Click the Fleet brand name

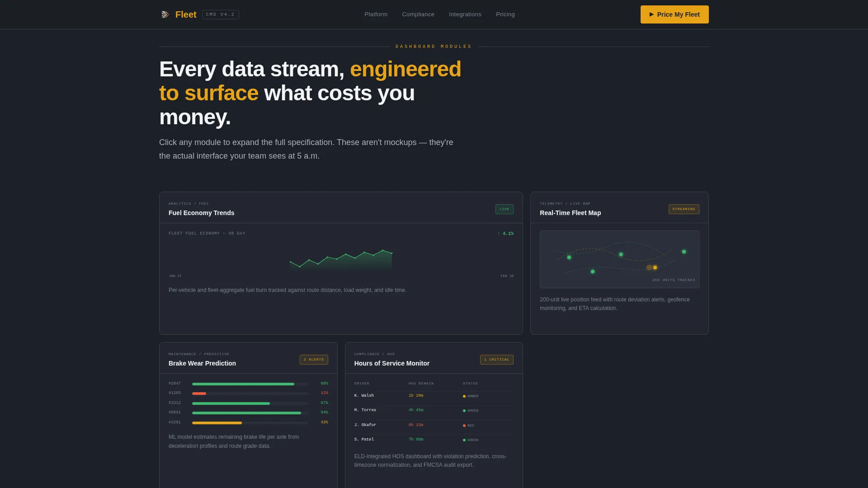[x=186, y=14]
